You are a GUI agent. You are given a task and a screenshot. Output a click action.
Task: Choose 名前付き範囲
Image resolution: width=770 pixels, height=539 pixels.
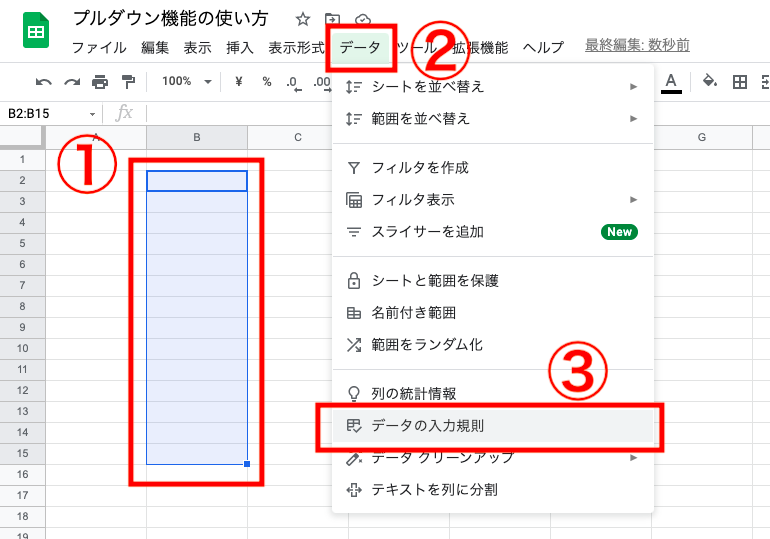(493, 313)
